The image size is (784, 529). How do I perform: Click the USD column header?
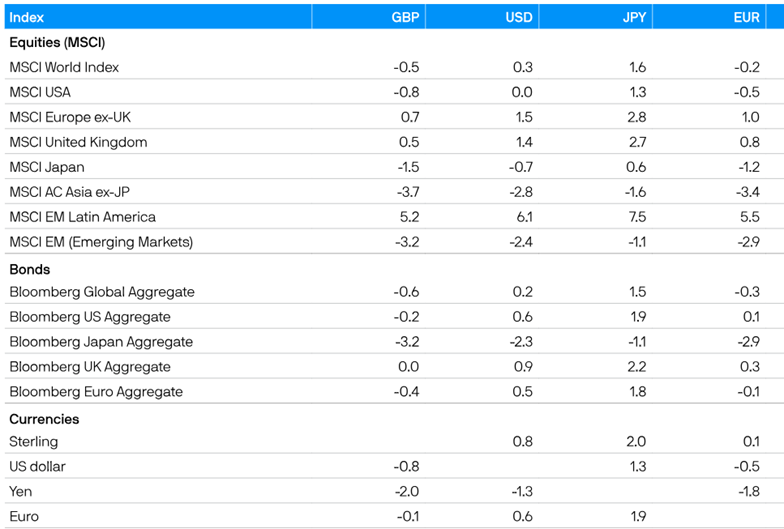[x=519, y=17]
